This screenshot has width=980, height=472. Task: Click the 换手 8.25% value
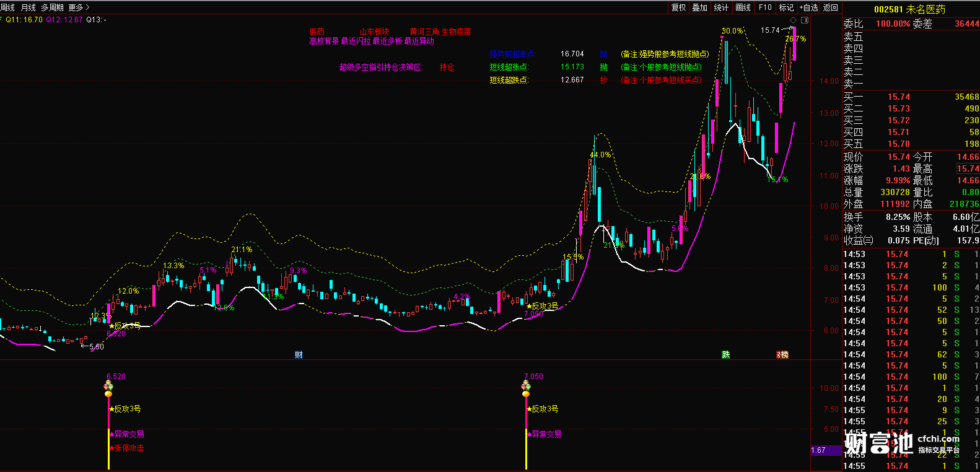(898, 217)
